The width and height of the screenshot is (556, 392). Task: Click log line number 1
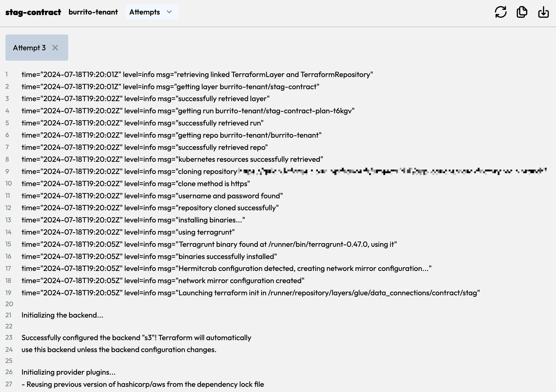click(x=7, y=75)
